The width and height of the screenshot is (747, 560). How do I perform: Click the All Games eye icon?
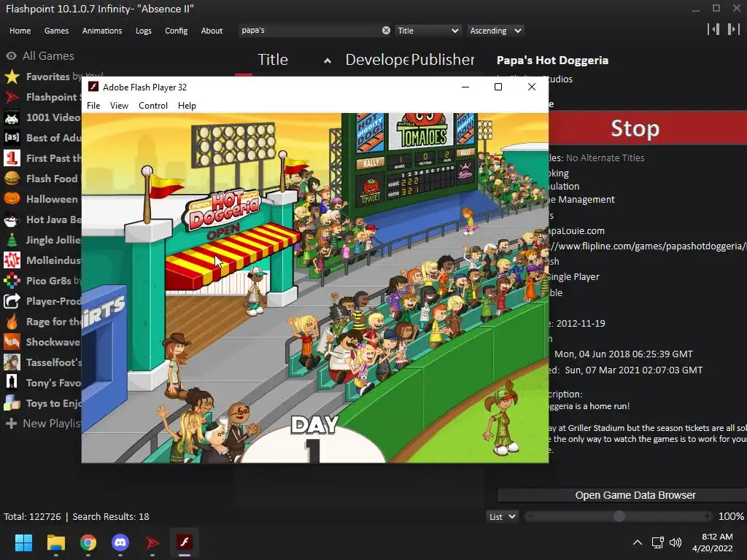click(12, 55)
